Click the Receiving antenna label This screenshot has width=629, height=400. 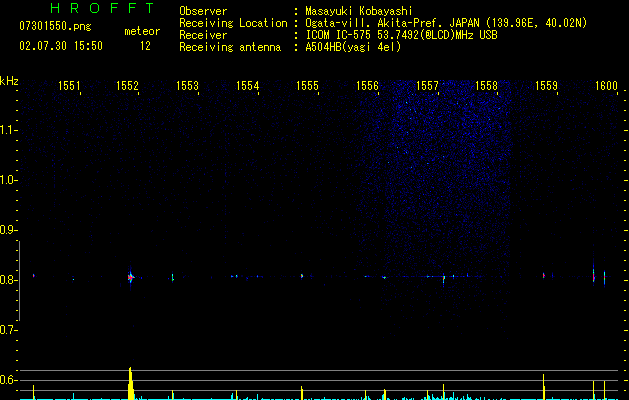tap(230, 47)
